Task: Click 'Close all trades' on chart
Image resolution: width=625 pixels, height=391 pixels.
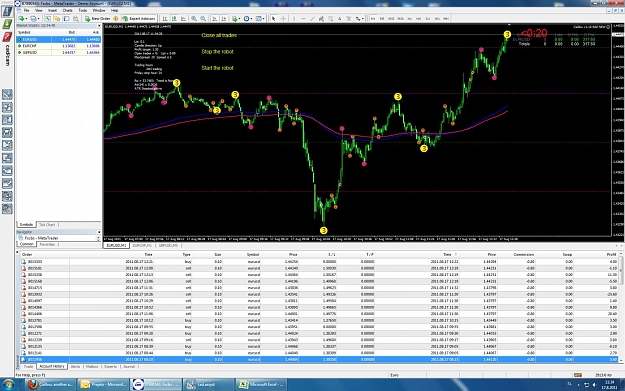Action: coord(219,35)
